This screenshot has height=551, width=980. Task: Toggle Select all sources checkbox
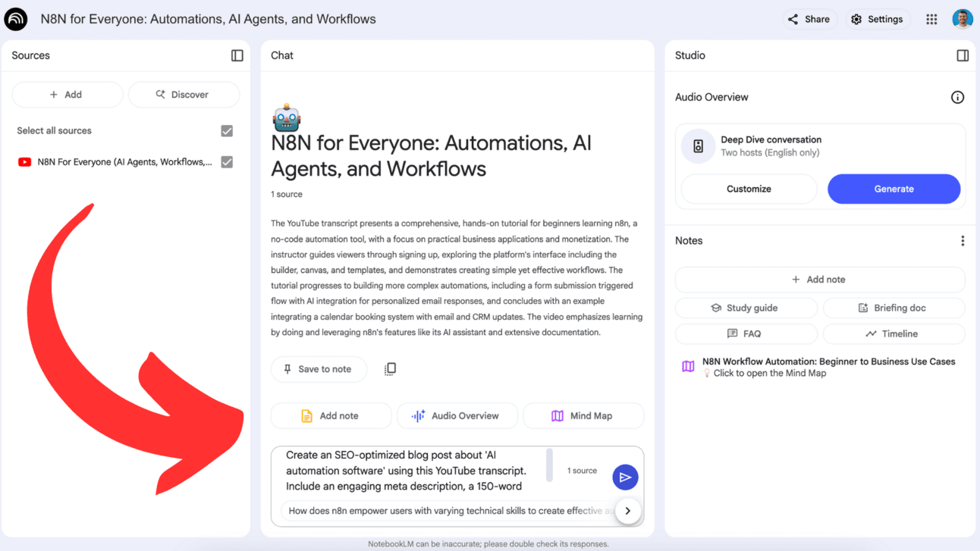[x=227, y=131]
